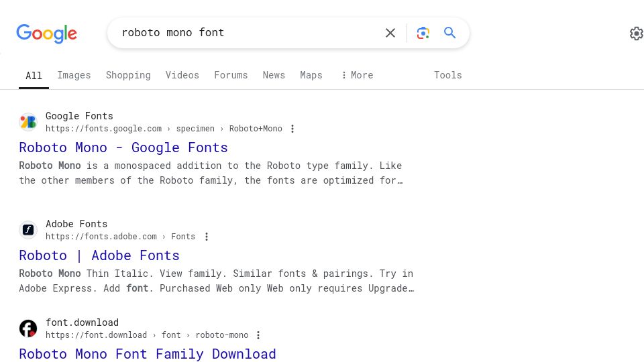Open the three-dot menu for font.download result

258,335
